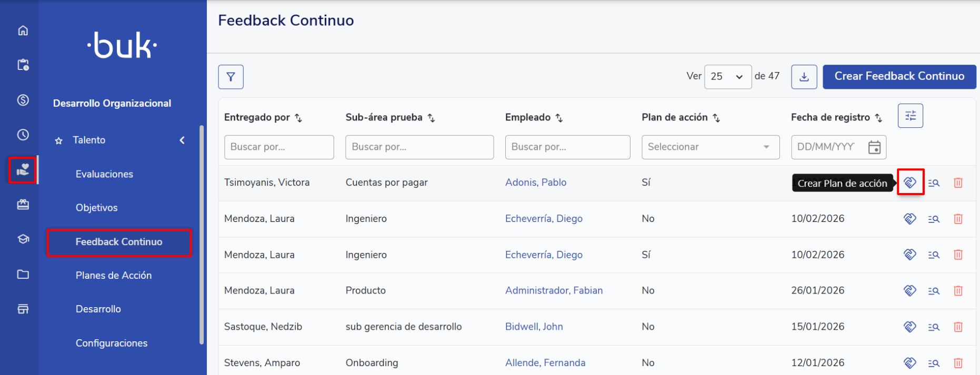Click the home icon in left sidebar
980x375 pixels.
[x=23, y=31]
